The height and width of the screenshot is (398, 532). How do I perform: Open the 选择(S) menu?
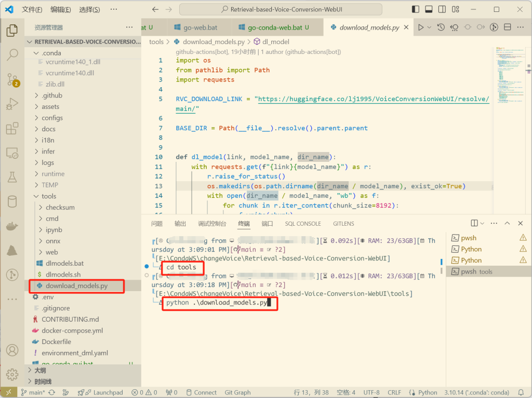click(89, 9)
